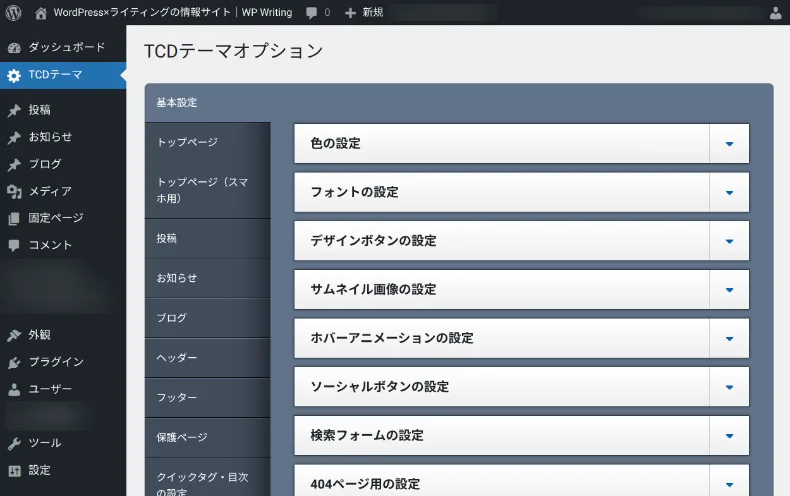790x496 pixels.
Task: Click the user avatar icon at top right
Action: (776, 13)
